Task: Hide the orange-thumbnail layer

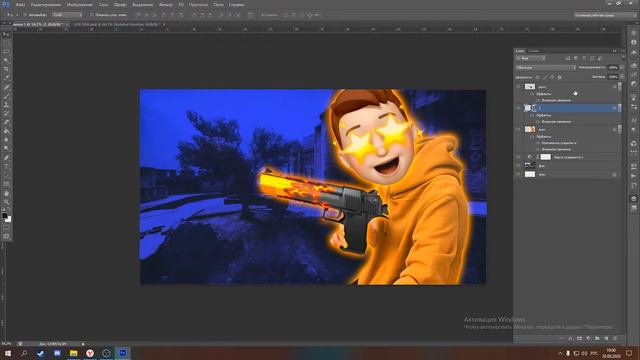Action: (x=518, y=129)
